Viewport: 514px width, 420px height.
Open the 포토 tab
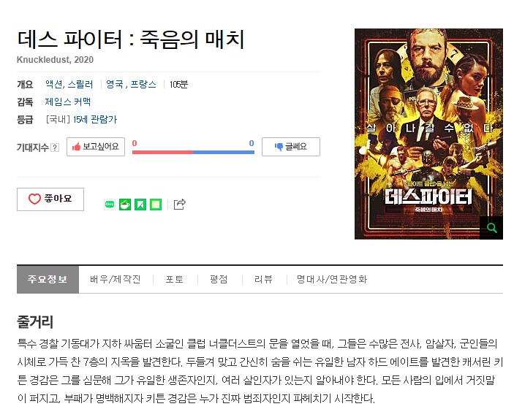click(175, 279)
